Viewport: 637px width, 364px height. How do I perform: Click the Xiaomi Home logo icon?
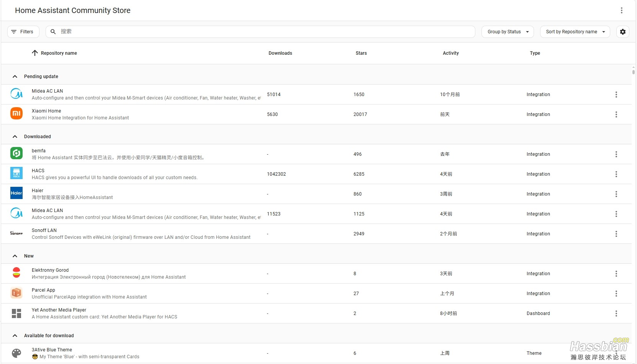pyautogui.click(x=16, y=113)
